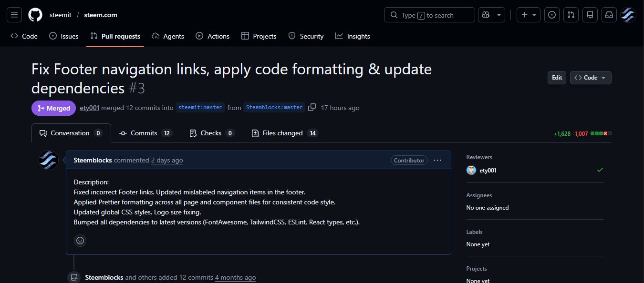
Task: Open comment options three-dot menu
Action: pyautogui.click(x=437, y=161)
